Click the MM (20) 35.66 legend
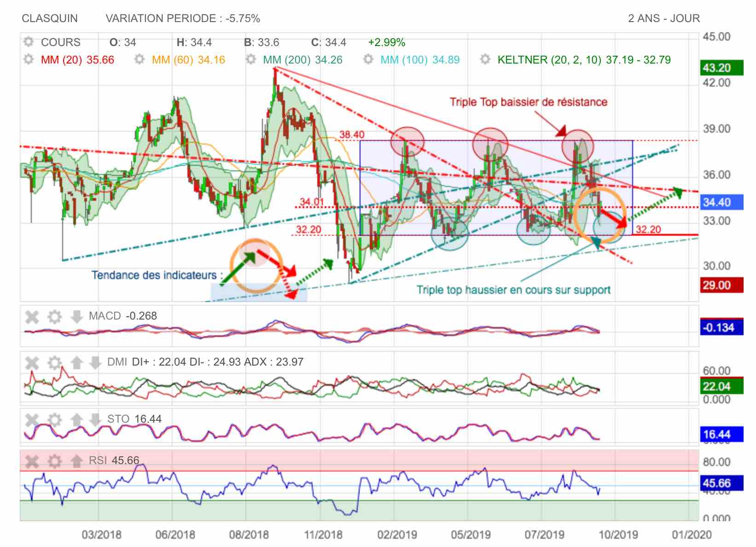The width and height of the screenshot is (756, 547). 77,60
